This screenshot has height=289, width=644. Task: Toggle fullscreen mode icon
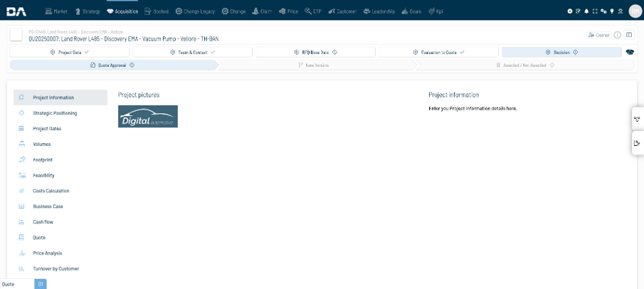tap(595, 11)
